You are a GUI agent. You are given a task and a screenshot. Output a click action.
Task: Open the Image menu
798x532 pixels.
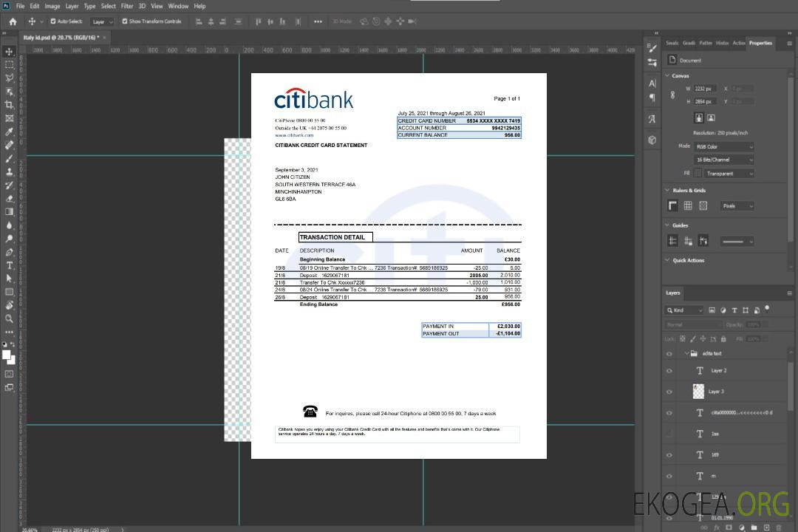(x=52, y=6)
